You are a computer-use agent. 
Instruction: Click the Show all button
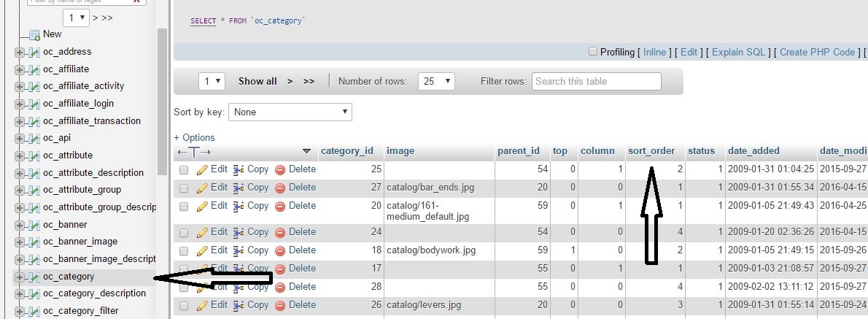click(x=257, y=82)
